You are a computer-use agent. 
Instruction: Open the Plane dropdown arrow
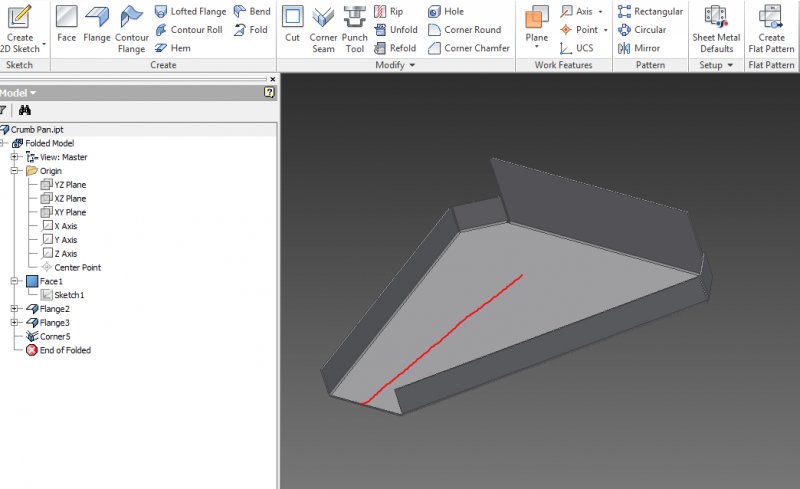coord(537,47)
